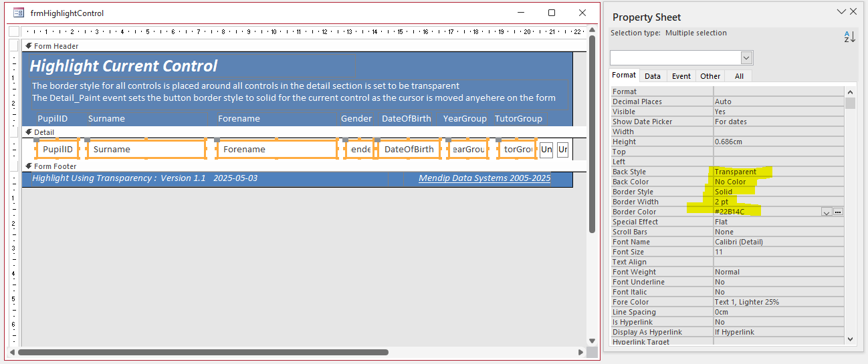Switch to the All tab
The width and height of the screenshot is (868, 364).
pyautogui.click(x=739, y=76)
